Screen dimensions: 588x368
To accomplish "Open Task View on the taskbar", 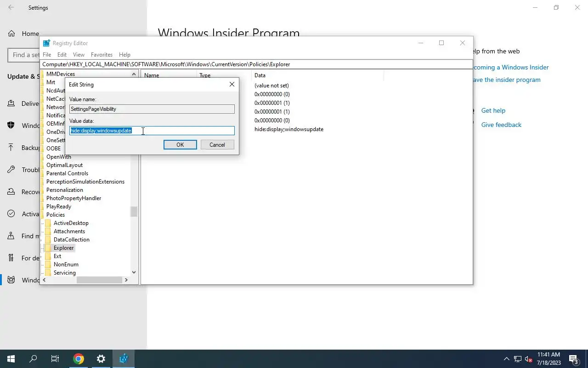I will (x=55, y=359).
